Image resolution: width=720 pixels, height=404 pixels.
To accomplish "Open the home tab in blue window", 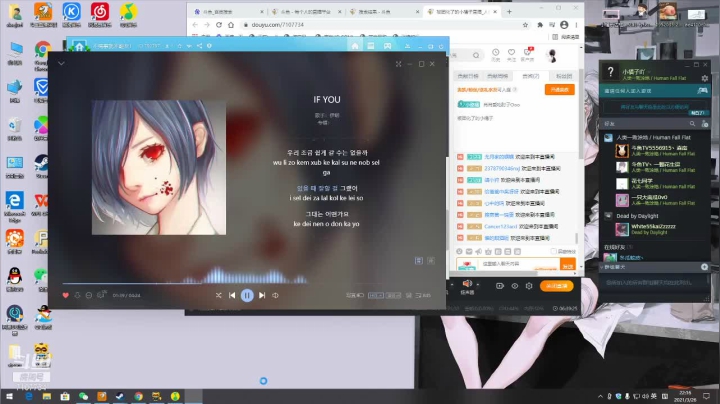I will tap(355, 46).
